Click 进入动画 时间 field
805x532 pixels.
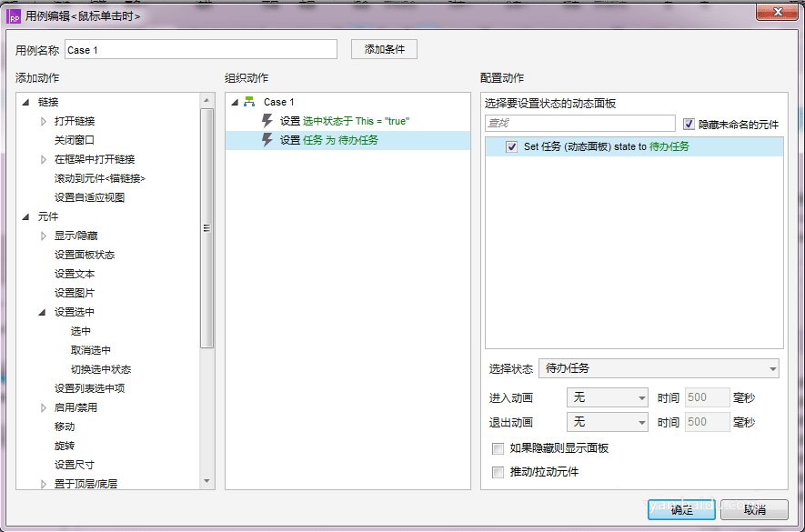click(708, 397)
